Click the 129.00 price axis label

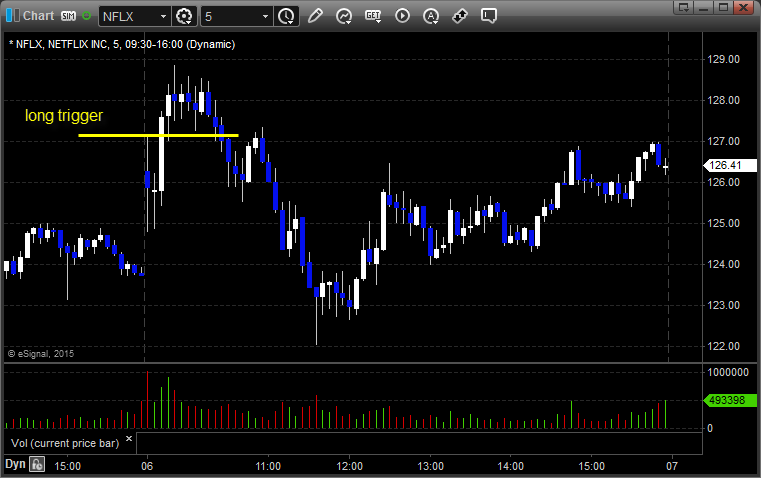724,59
